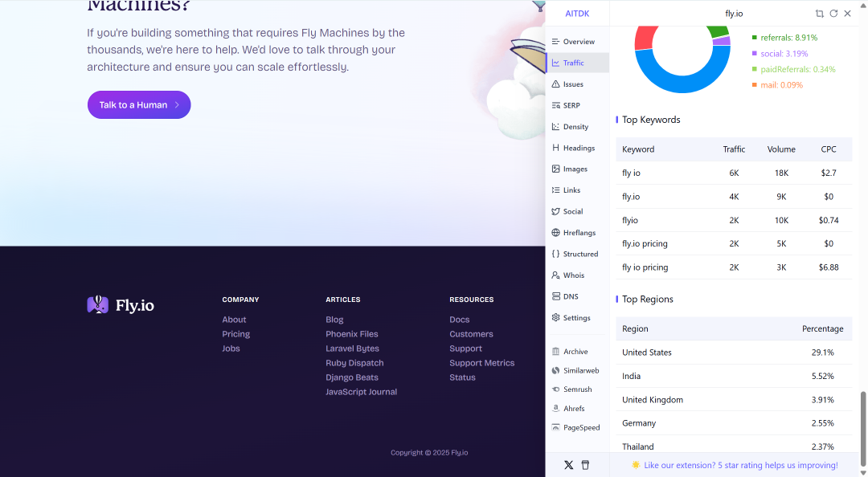Open the Laravel Bytes link

[x=352, y=348]
